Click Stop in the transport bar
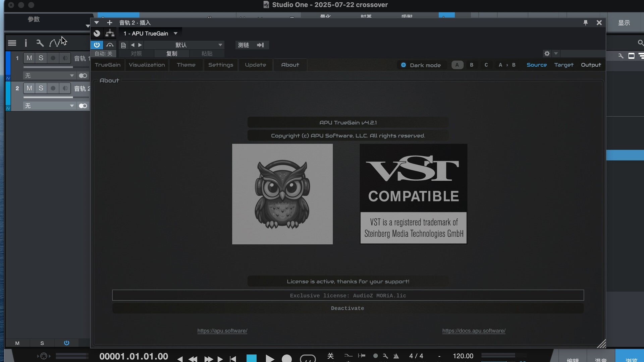Screen dimensions: 644x362 252,359
